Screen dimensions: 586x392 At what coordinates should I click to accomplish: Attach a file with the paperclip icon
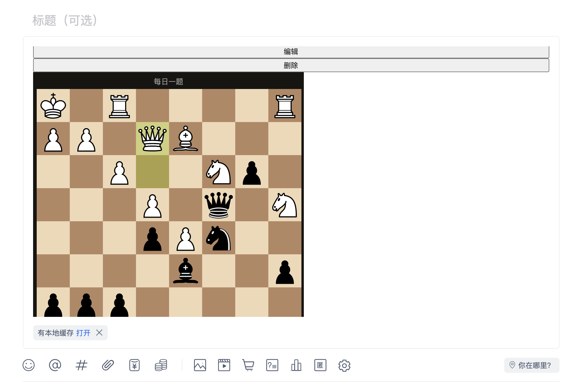point(108,365)
